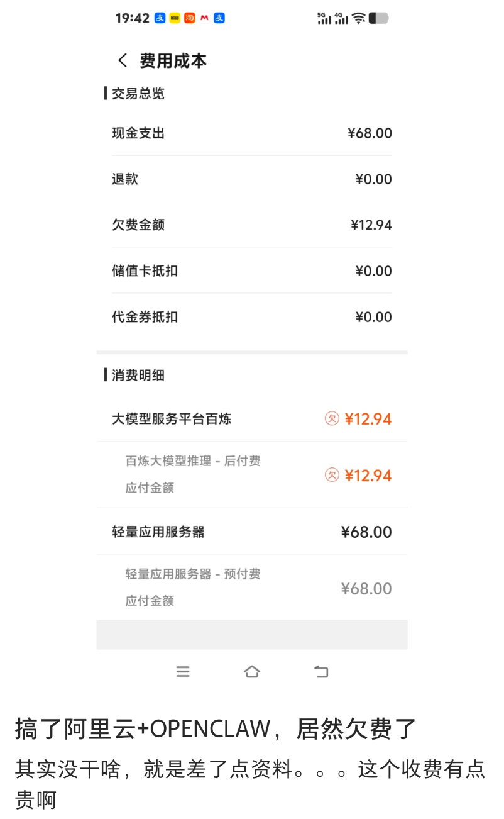Tap the 现金支出 ¥68.00 row
Image resolution: width=504 pixels, height=819 pixels.
pyautogui.click(x=251, y=133)
